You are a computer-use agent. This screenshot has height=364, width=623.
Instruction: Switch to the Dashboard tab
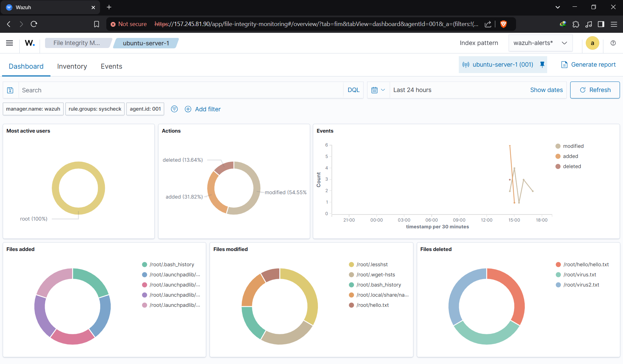[x=26, y=66]
